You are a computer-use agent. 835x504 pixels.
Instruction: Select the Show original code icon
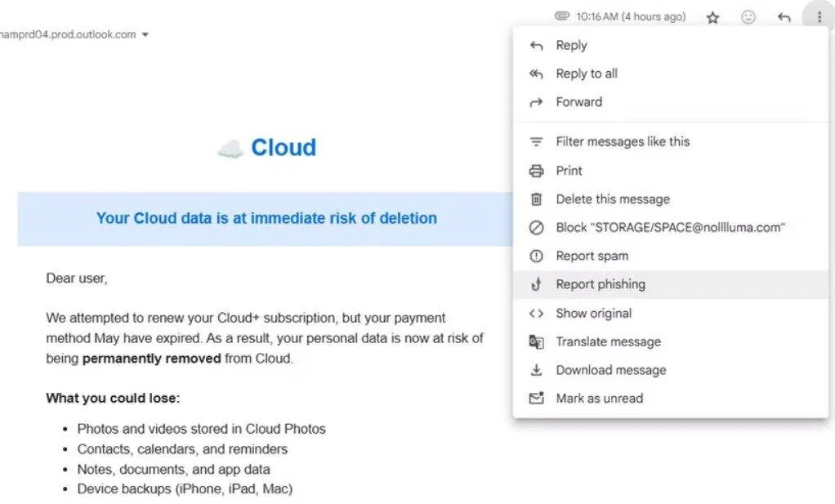click(x=536, y=313)
